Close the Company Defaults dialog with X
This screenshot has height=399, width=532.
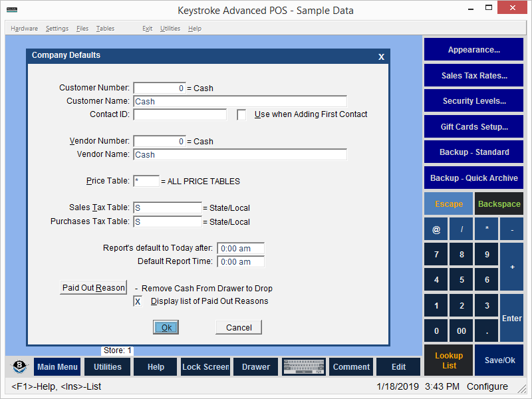click(x=381, y=57)
